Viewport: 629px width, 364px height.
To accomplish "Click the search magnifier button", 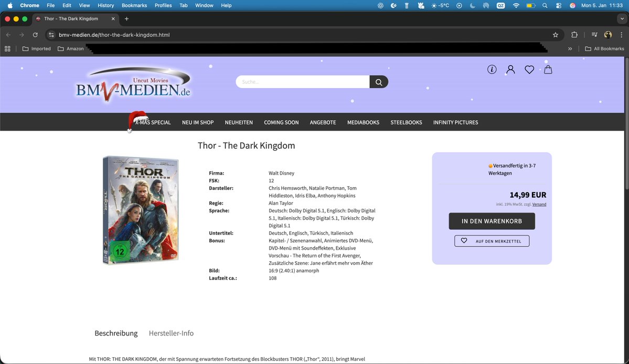I will coord(379,82).
